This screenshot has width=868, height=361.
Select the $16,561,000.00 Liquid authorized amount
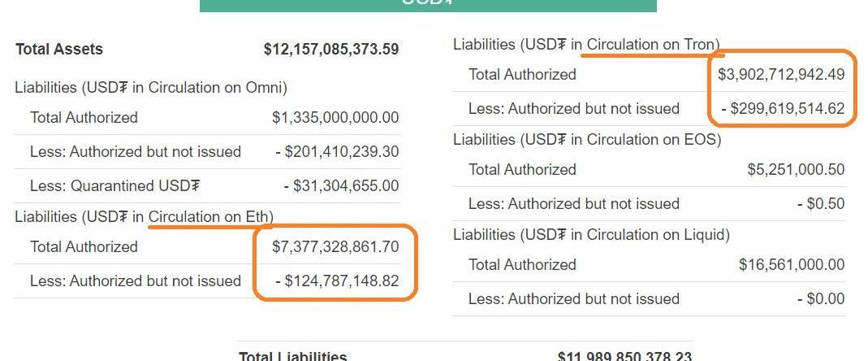792,264
